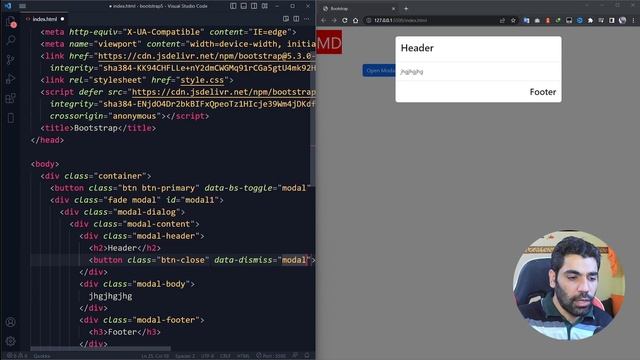640x360 pixels.
Task: Click the h2 Header code line
Action: [x=125, y=248]
